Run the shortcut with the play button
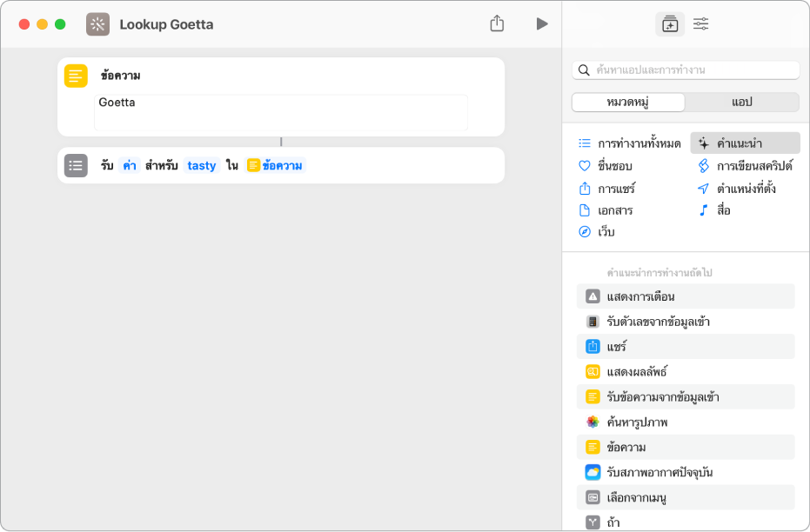810x532 pixels. [542, 24]
